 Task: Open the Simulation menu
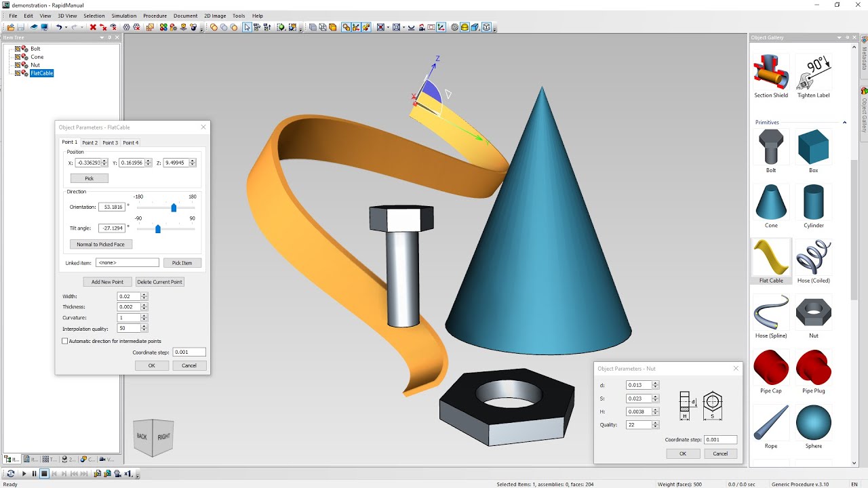(124, 16)
